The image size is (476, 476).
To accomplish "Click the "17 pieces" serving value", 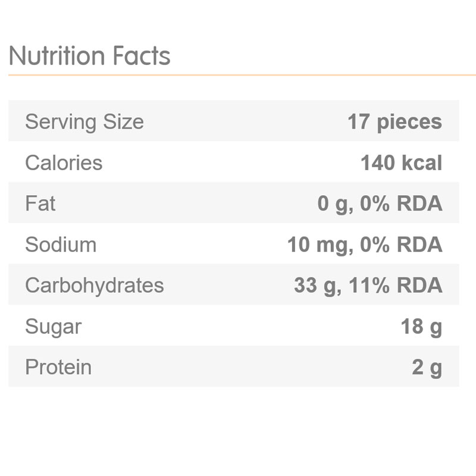I will pos(395,122).
